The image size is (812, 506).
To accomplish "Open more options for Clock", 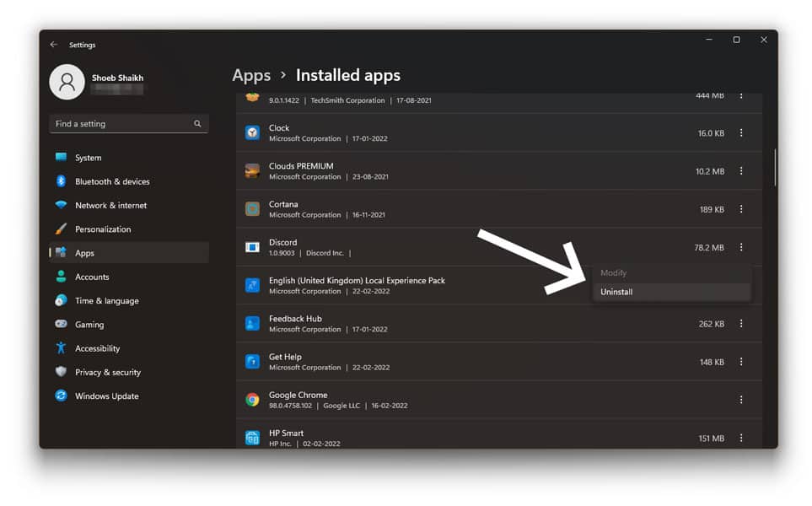I will (741, 132).
